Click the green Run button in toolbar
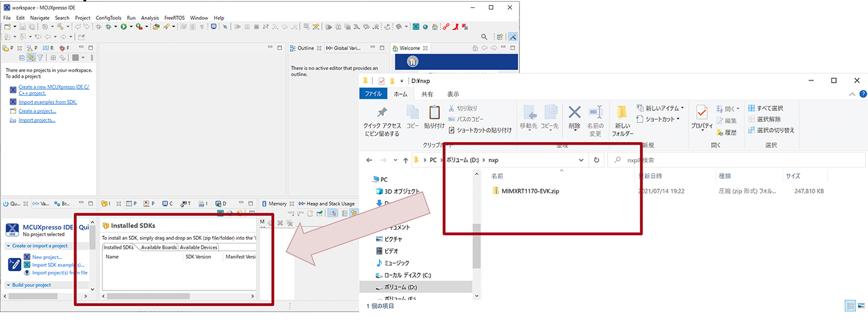 click(x=123, y=27)
